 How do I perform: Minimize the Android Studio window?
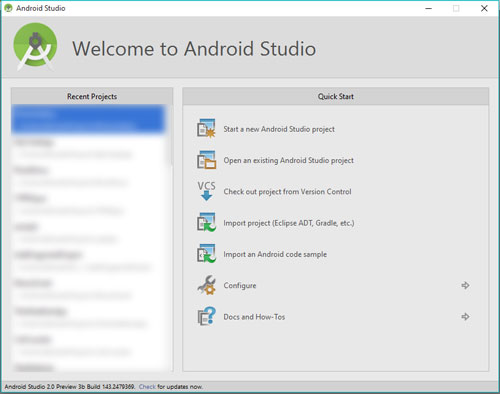click(429, 8)
